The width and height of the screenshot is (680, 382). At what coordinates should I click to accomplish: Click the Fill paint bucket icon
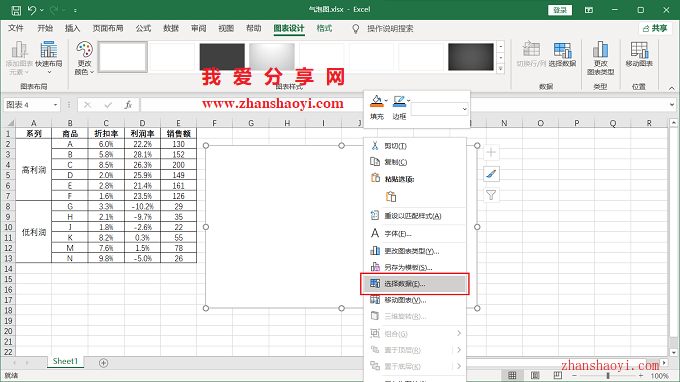(376, 101)
